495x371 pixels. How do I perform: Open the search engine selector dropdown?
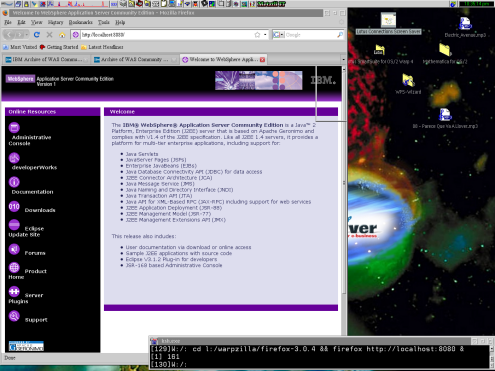point(278,35)
